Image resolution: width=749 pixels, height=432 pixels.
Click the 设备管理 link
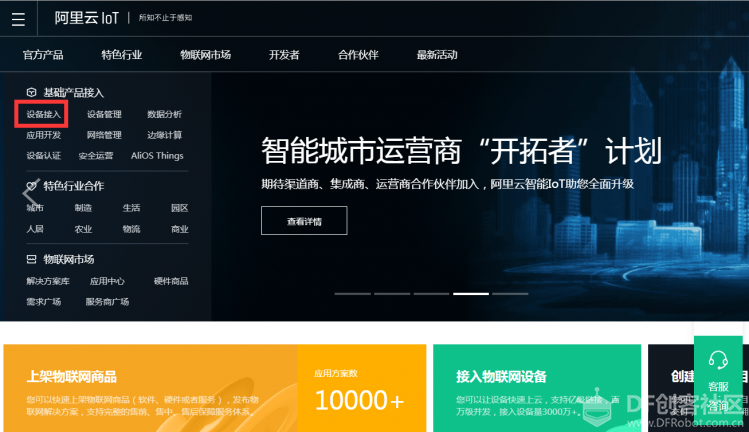(104, 114)
